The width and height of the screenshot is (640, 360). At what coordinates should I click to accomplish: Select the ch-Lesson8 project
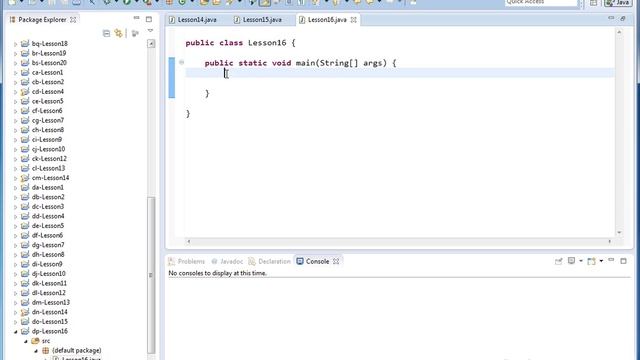(48, 130)
